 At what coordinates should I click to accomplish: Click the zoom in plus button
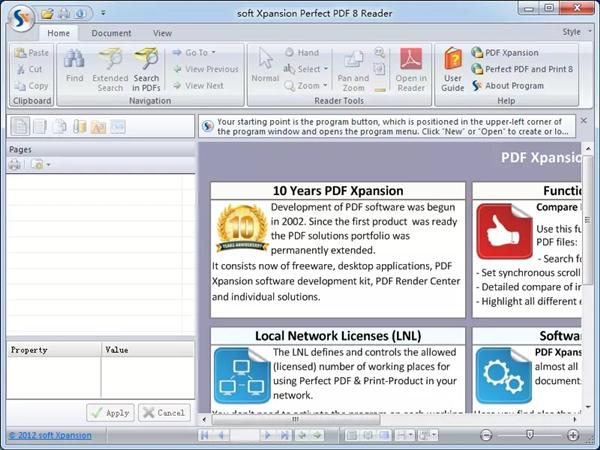573,435
